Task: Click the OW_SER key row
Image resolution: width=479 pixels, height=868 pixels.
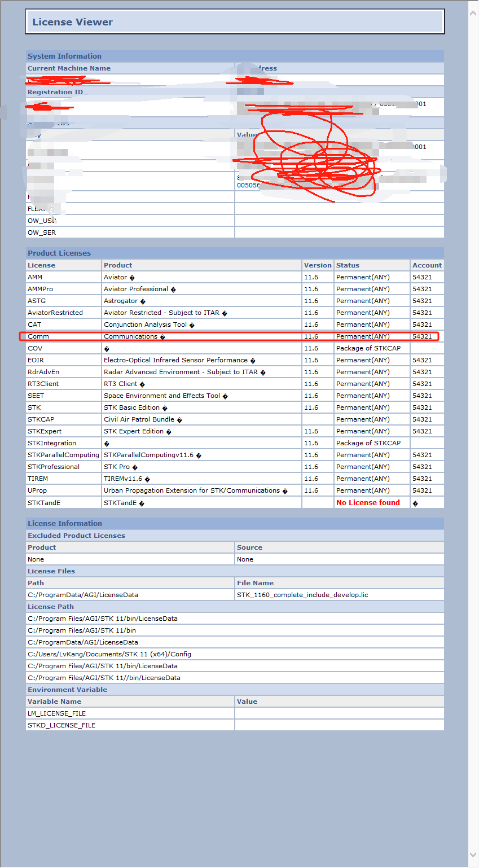Action: (x=235, y=233)
